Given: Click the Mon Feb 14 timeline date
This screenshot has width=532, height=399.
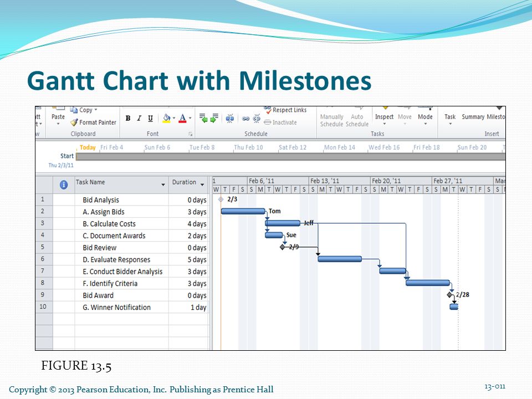Looking at the screenshot, I should [339, 147].
